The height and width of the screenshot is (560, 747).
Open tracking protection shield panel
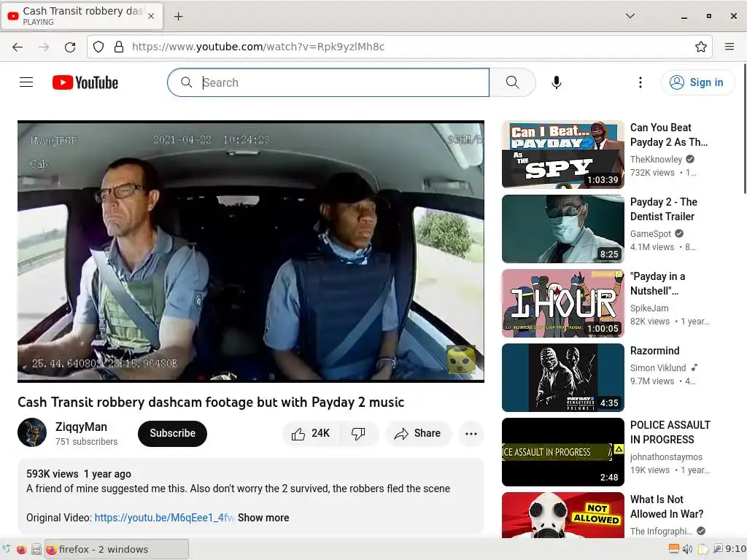98,47
